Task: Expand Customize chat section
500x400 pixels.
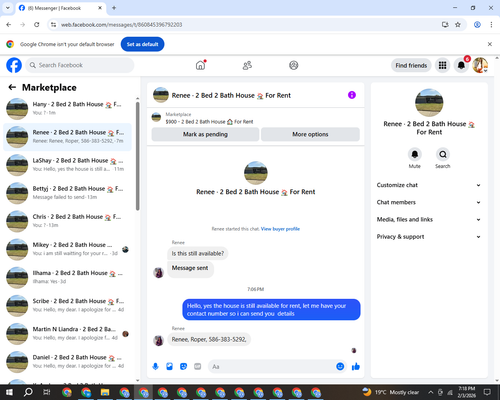Action: pos(429,185)
